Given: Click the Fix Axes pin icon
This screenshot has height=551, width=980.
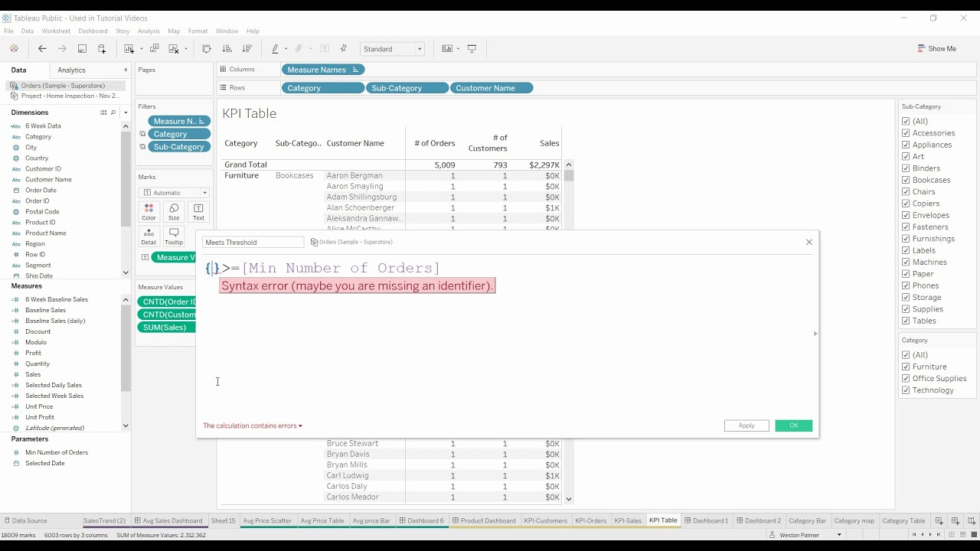Looking at the screenshot, I should point(343,48).
